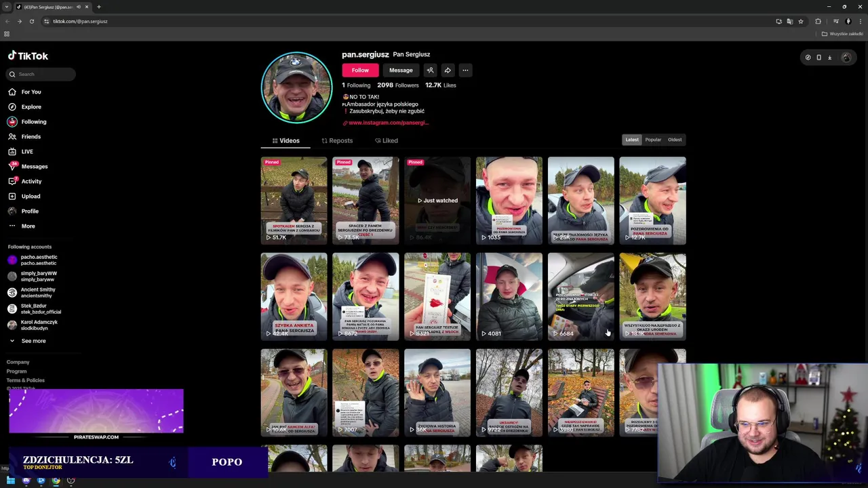
Task: Click the 2098 Followers count
Action: coord(398,85)
